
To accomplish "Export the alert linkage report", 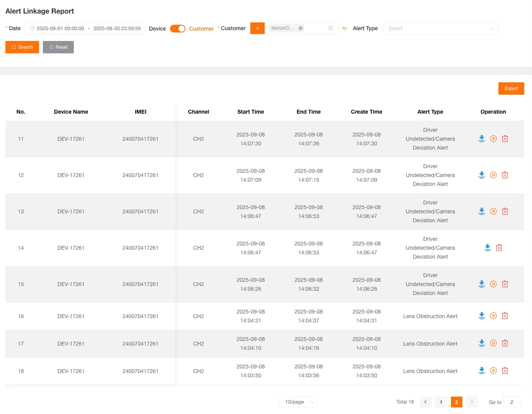I will [511, 89].
